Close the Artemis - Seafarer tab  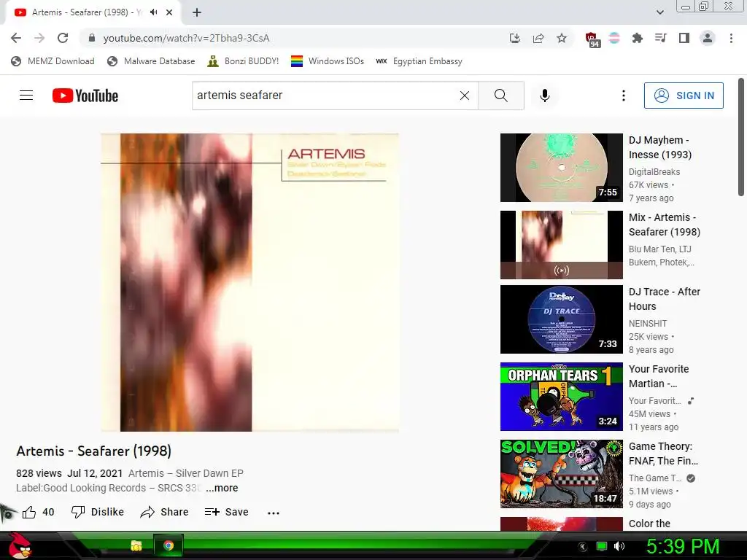[169, 12]
